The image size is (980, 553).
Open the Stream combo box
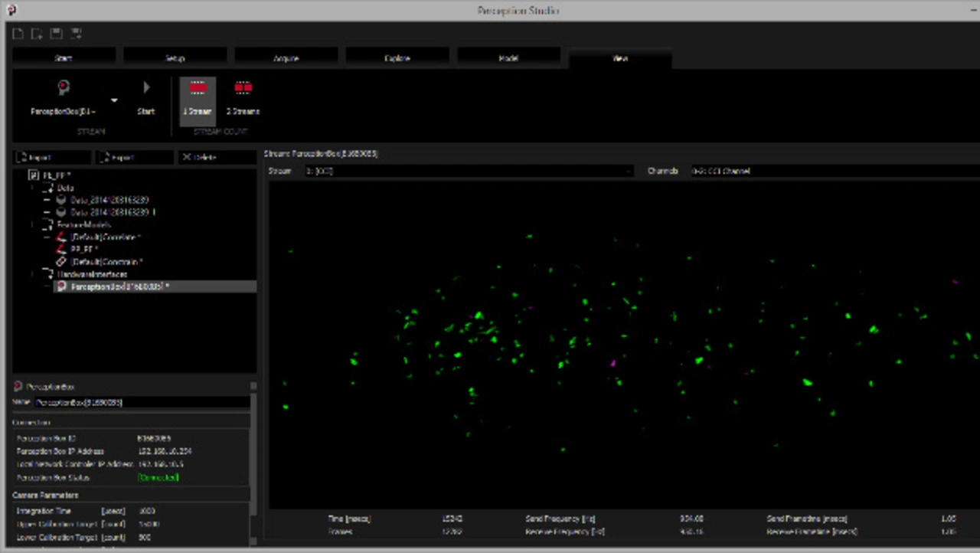(x=469, y=171)
